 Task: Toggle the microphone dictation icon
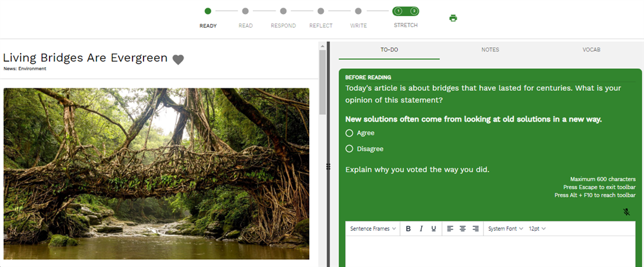(x=627, y=212)
